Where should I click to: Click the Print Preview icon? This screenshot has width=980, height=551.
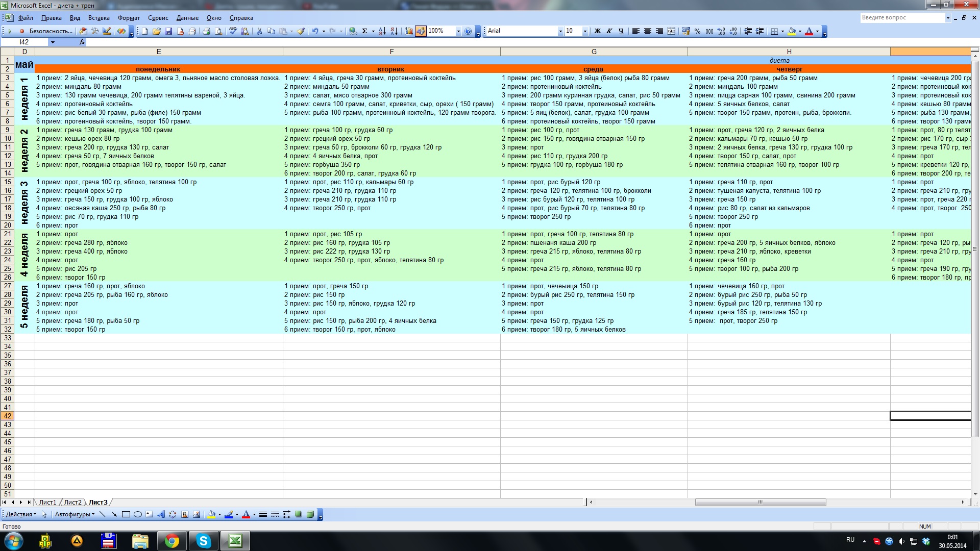pos(218,31)
